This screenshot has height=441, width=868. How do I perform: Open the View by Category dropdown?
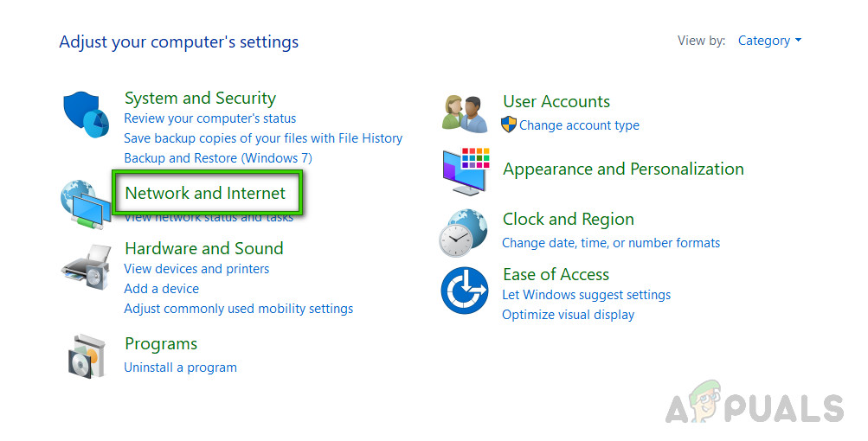[769, 41]
